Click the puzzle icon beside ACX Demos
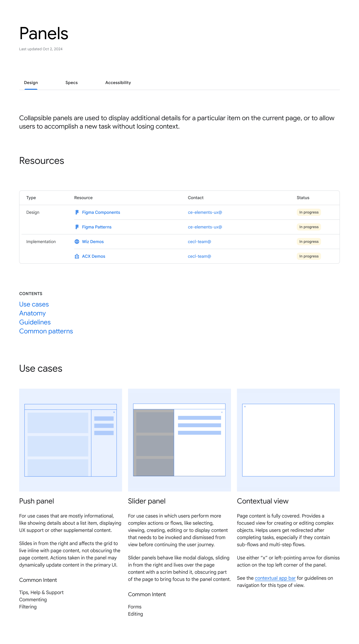Viewport: 359px width, 644px height. 77,256
